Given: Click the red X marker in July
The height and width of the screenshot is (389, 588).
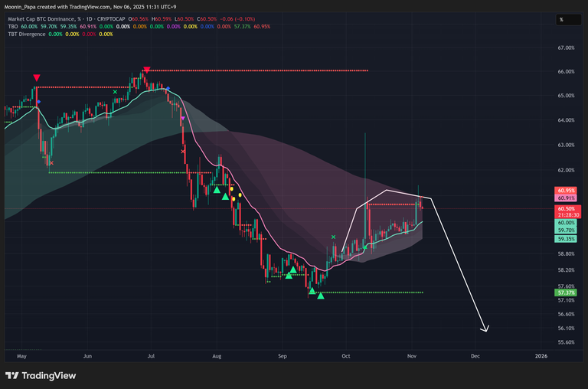Looking at the screenshot, I should tap(182, 152).
